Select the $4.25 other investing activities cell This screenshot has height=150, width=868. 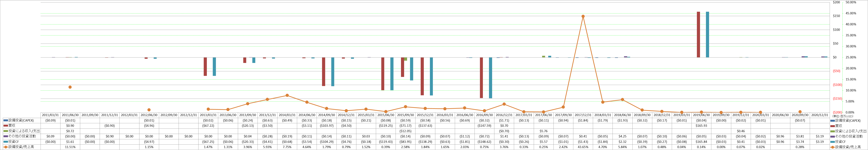coord(622,137)
